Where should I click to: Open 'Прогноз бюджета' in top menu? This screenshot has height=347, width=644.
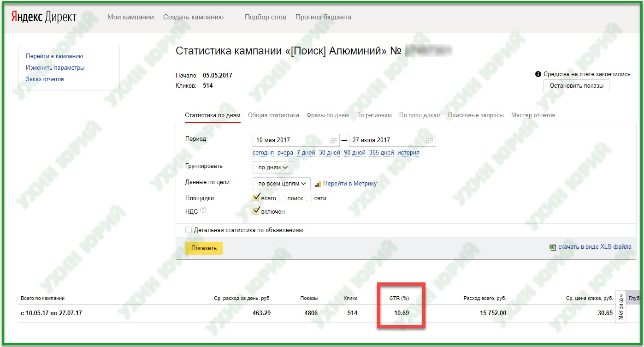(324, 17)
